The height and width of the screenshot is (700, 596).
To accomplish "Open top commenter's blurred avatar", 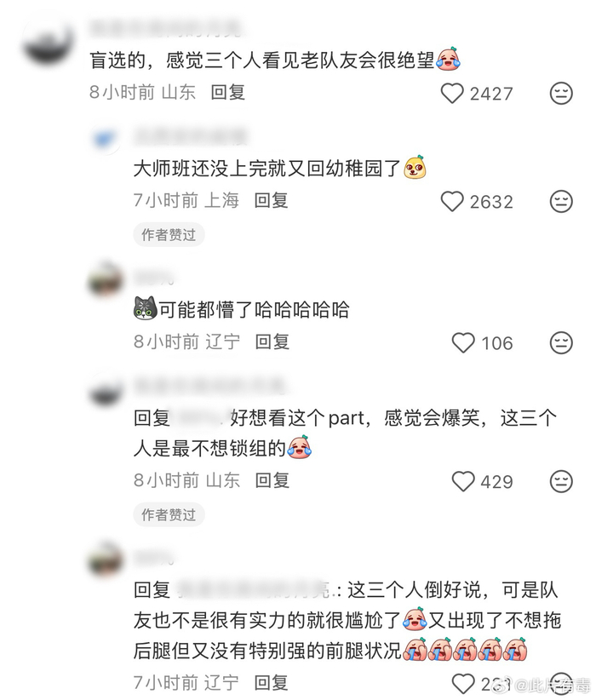I will [x=49, y=43].
